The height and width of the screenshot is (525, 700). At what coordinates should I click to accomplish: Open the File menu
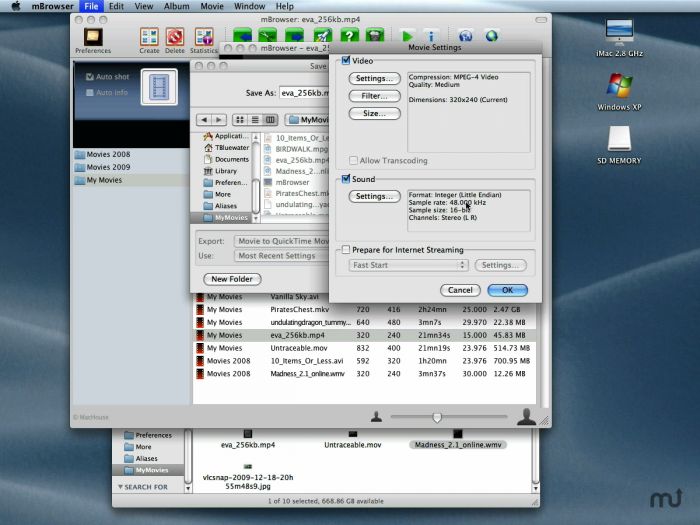[x=91, y=6]
